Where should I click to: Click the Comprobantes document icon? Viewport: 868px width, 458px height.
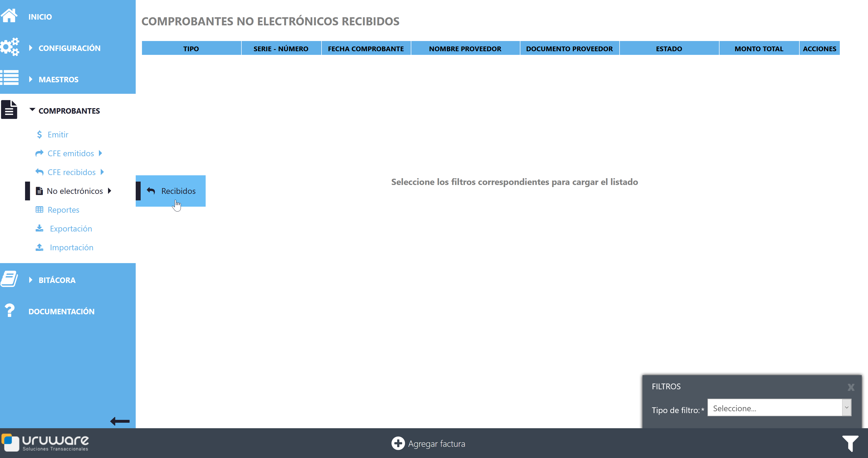coord(9,110)
